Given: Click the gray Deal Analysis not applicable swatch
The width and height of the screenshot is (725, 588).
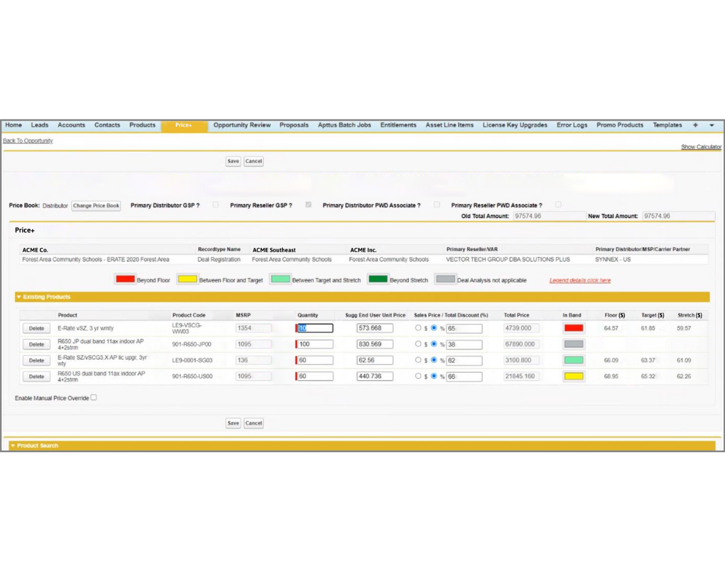Looking at the screenshot, I should [x=445, y=280].
